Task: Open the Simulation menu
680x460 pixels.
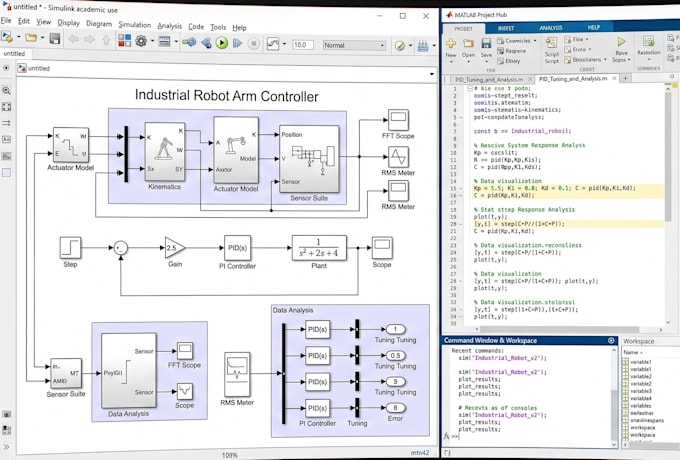Action: click(x=134, y=25)
